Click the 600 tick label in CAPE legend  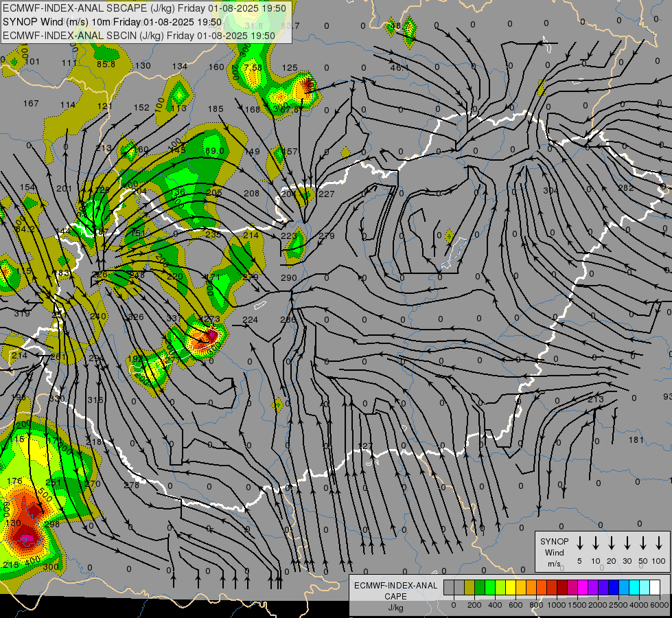pos(515,605)
